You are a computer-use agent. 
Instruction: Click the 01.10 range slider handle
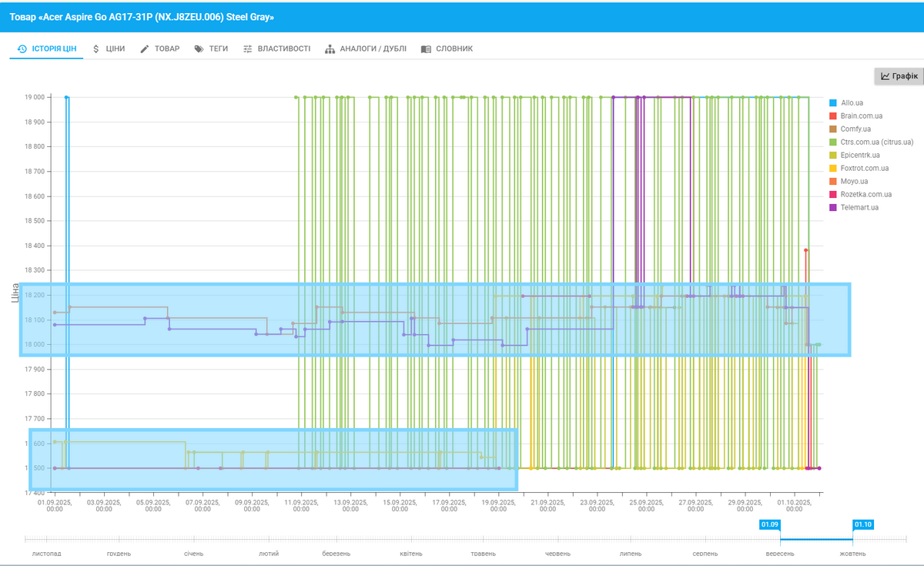pos(862,524)
